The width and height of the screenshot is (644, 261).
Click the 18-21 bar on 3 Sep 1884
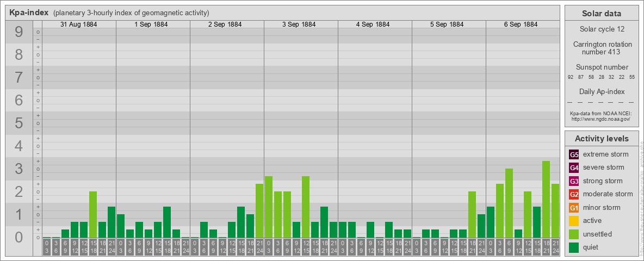(x=324, y=222)
